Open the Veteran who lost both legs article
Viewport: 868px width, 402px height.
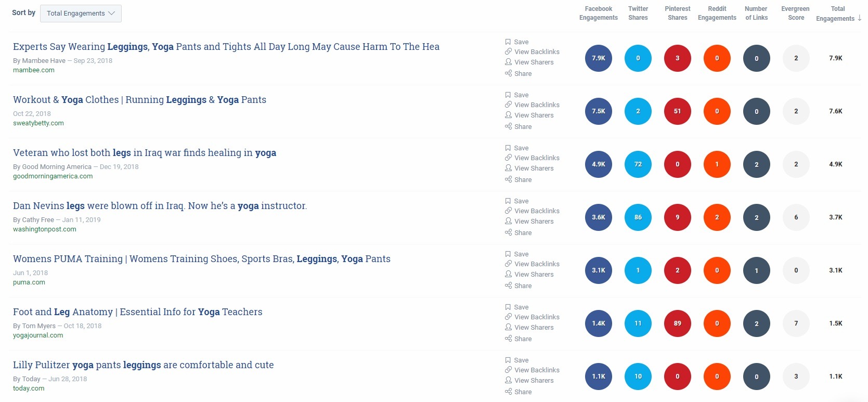click(145, 153)
